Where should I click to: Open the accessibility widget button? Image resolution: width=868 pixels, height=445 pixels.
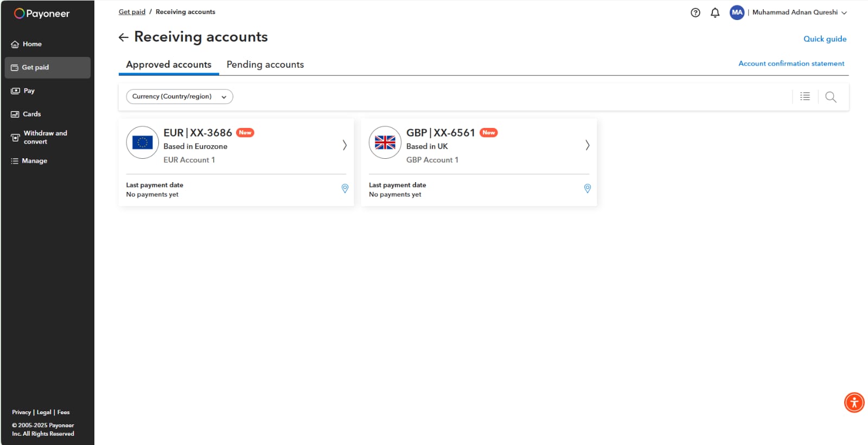854,403
